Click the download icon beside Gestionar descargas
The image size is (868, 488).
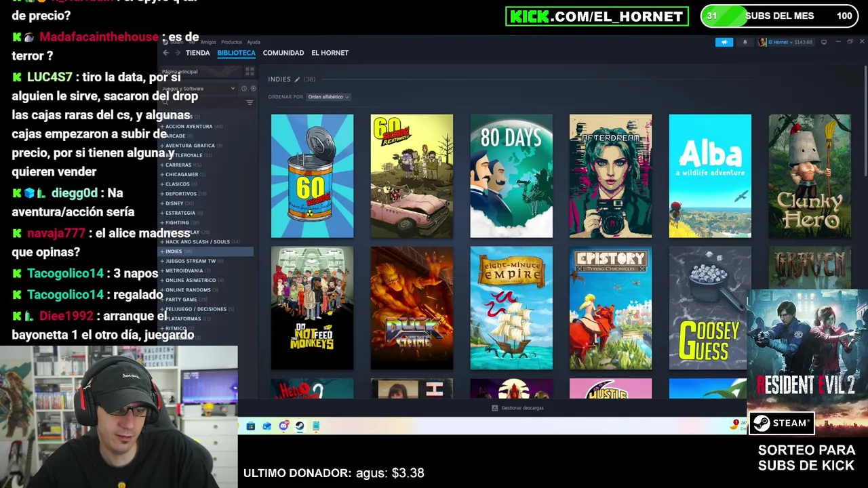pyautogui.click(x=494, y=408)
